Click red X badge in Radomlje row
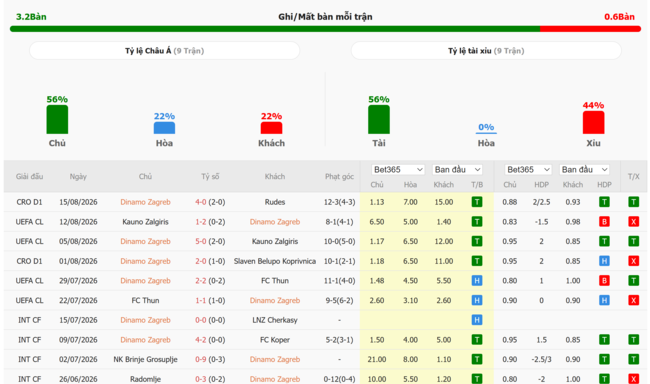The image size is (650, 384). 633,379
